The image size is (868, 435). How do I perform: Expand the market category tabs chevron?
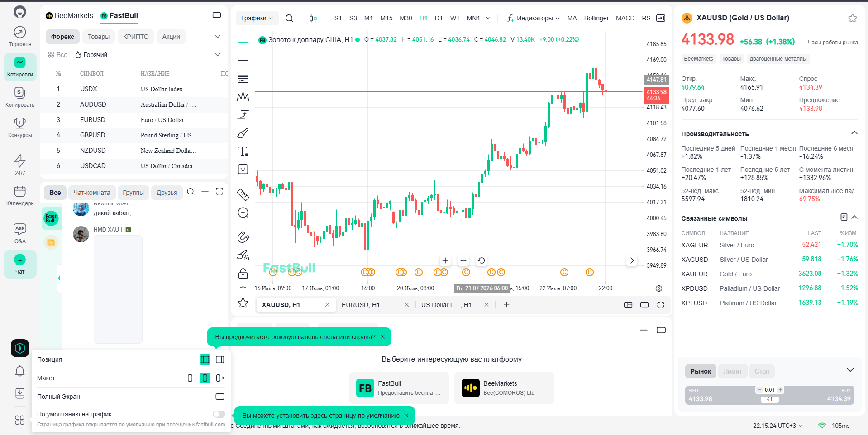[218, 37]
